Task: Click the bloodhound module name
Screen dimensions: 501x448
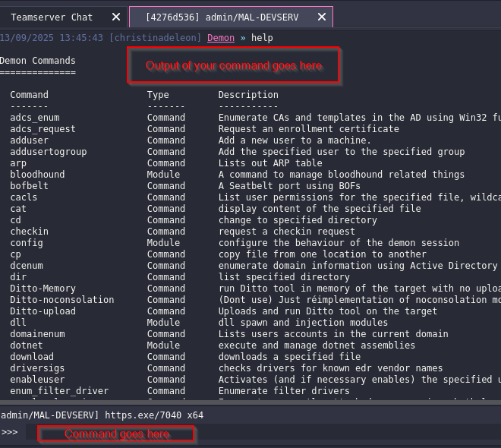Action: click(37, 175)
